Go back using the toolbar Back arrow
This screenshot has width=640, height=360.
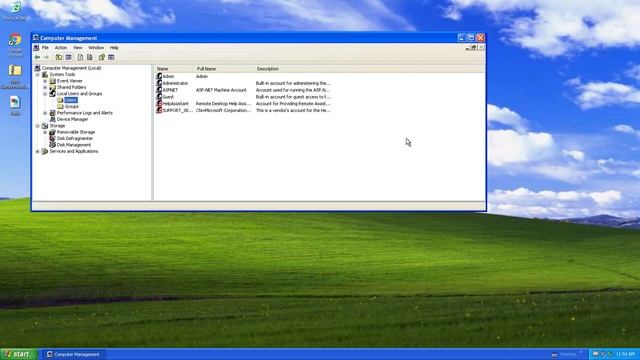coord(38,57)
